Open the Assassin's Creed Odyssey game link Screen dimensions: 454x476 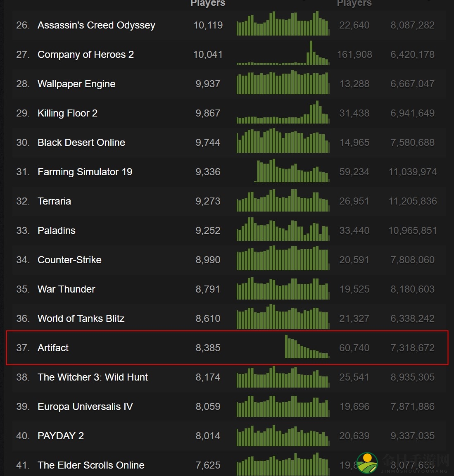(x=96, y=25)
